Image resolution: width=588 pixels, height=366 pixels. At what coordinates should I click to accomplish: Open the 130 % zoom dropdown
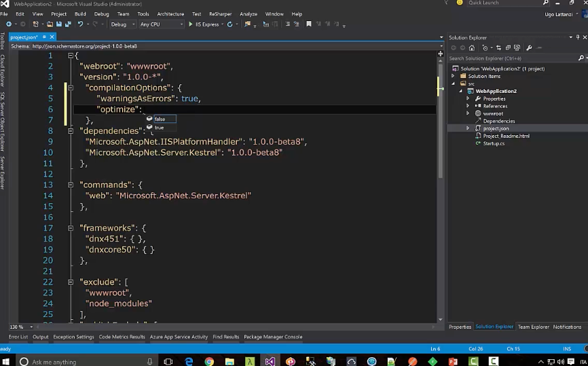31,327
